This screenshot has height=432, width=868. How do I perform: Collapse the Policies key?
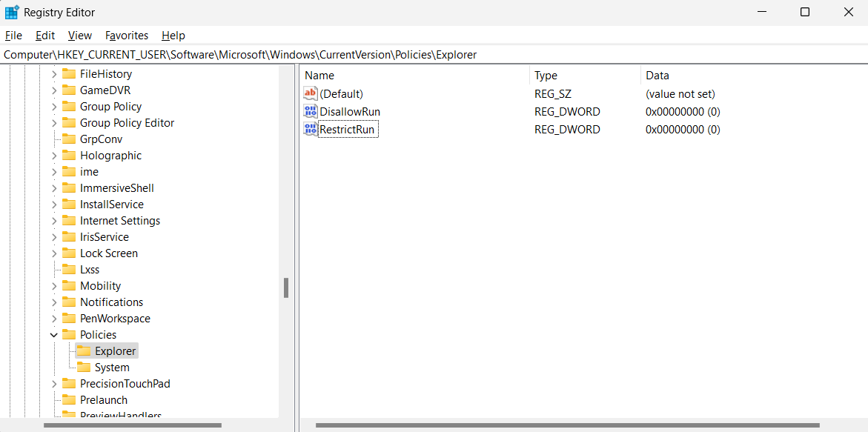coord(53,334)
